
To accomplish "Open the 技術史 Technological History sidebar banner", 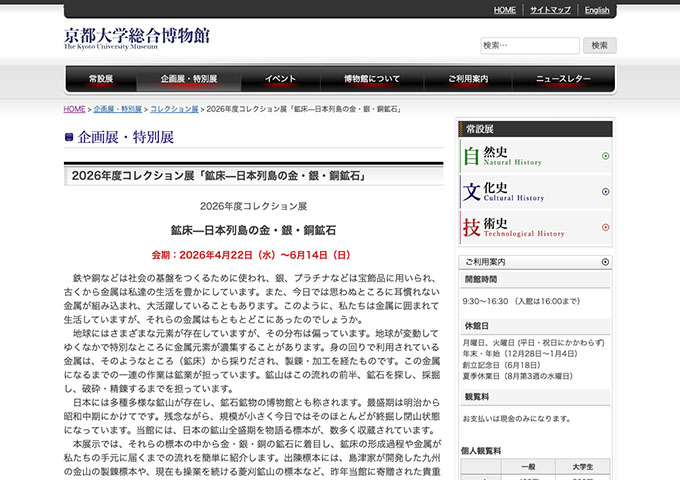I will click(536, 227).
